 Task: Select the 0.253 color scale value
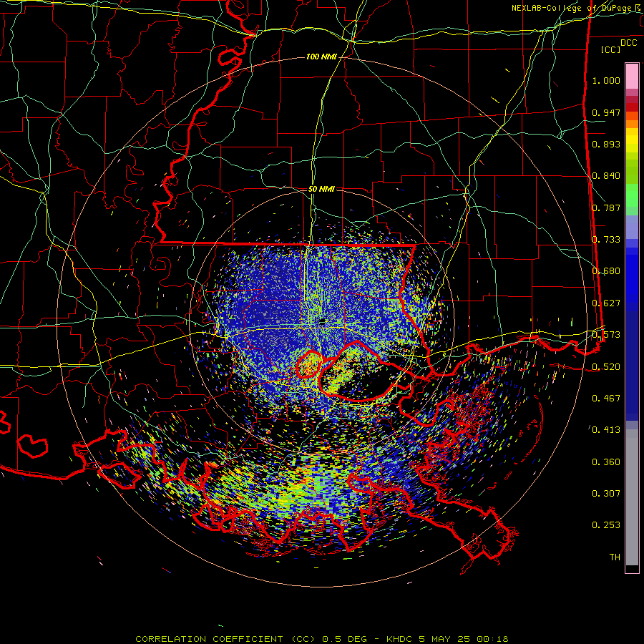tap(606, 525)
